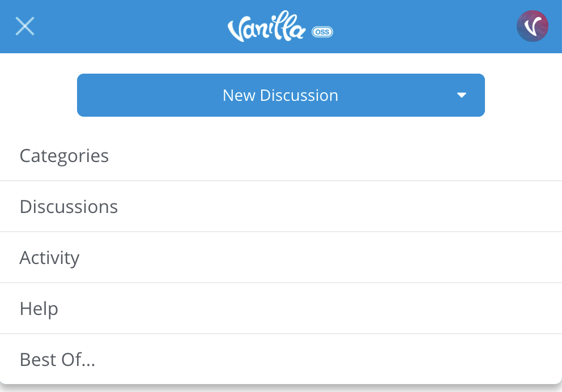Image resolution: width=562 pixels, height=392 pixels.
Task: Close the mobile navigation menu
Action: click(25, 26)
